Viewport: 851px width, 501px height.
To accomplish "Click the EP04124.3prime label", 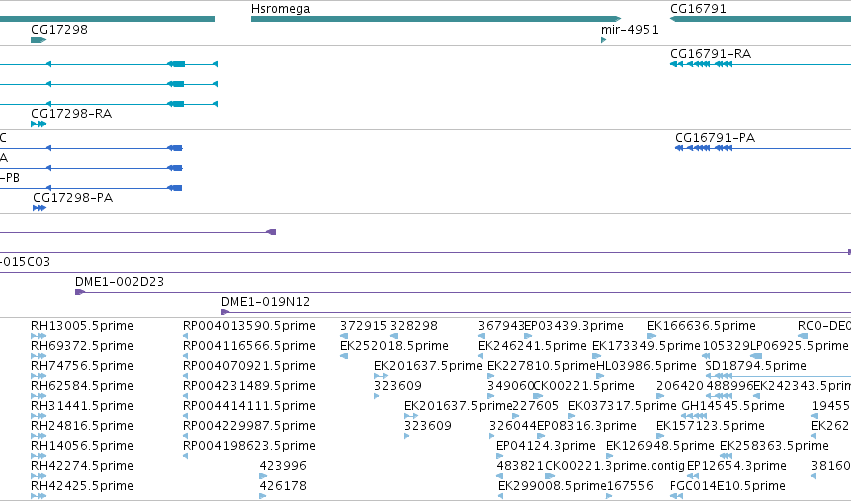I will pyautogui.click(x=546, y=446).
